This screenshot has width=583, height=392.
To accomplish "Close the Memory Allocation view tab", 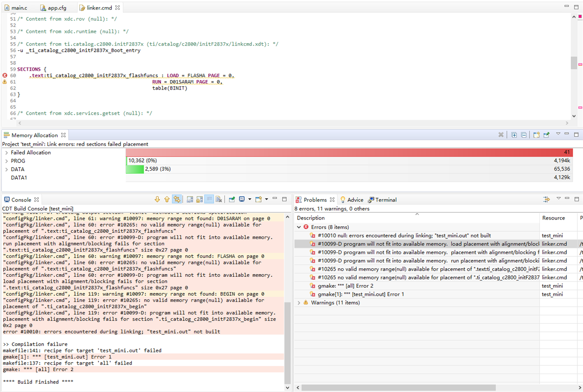I will coord(63,135).
